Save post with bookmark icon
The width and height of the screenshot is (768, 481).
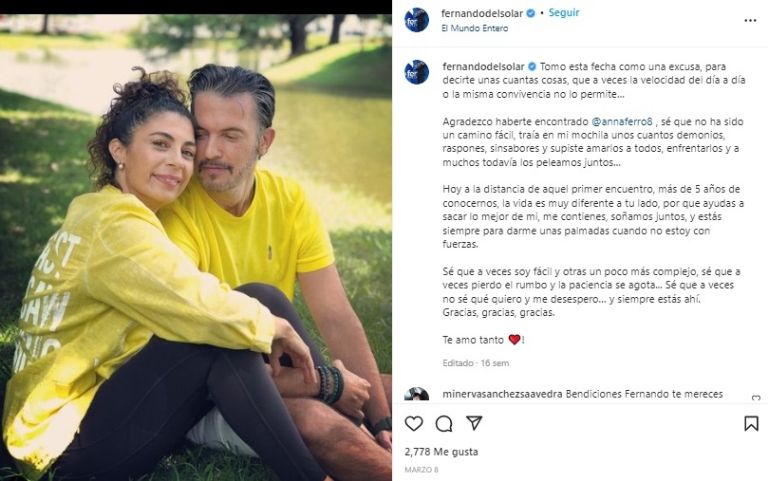(751, 424)
